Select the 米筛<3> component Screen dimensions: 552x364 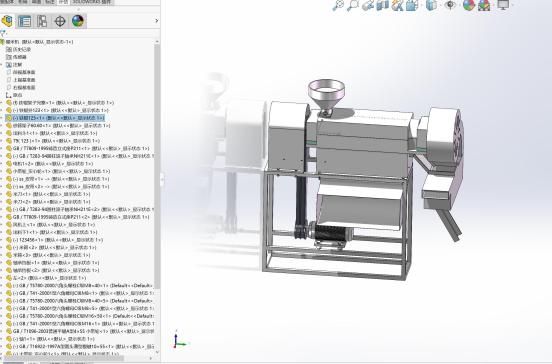click(x=48, y=255)
